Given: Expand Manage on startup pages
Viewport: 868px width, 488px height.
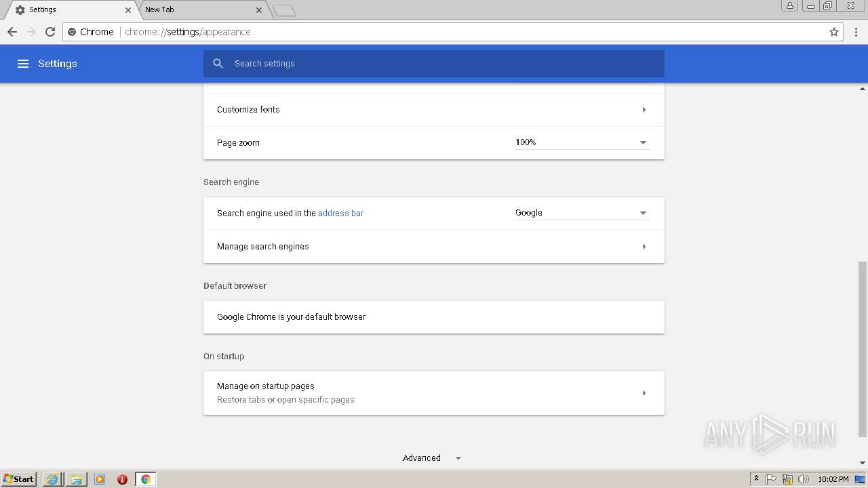Looking at the screenshot, I should 434,393.
